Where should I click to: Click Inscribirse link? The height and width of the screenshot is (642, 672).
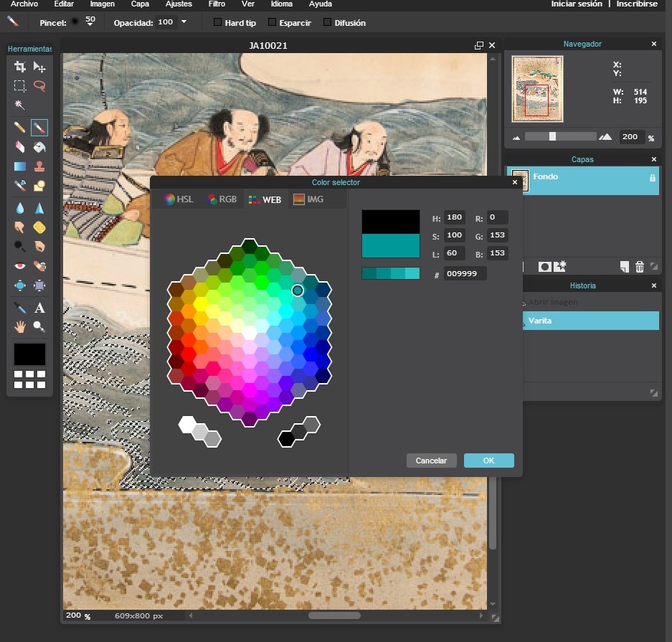coord(637,4)
